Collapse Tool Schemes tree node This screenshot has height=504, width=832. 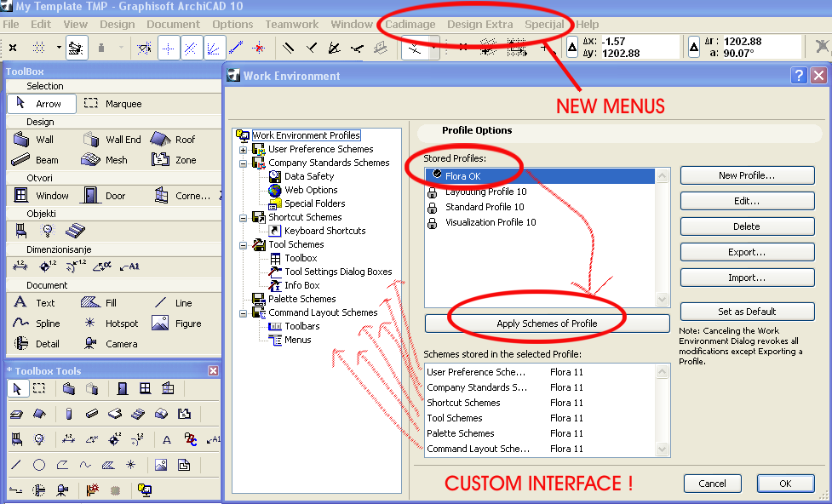243,245
